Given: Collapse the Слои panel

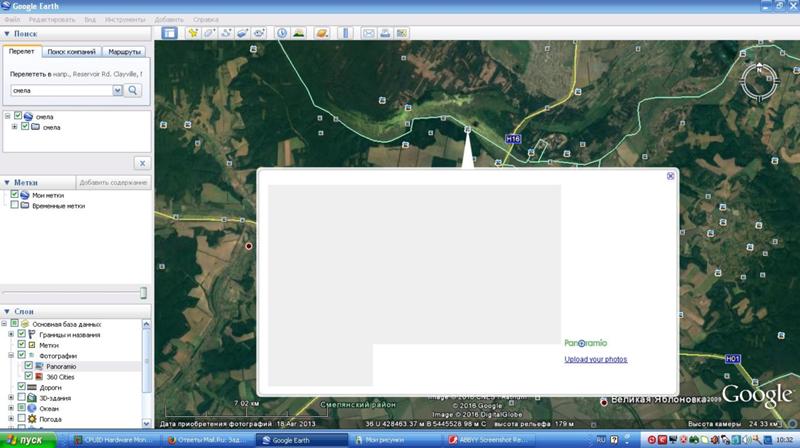Looking at the screenshot, I should coord(7,311).
